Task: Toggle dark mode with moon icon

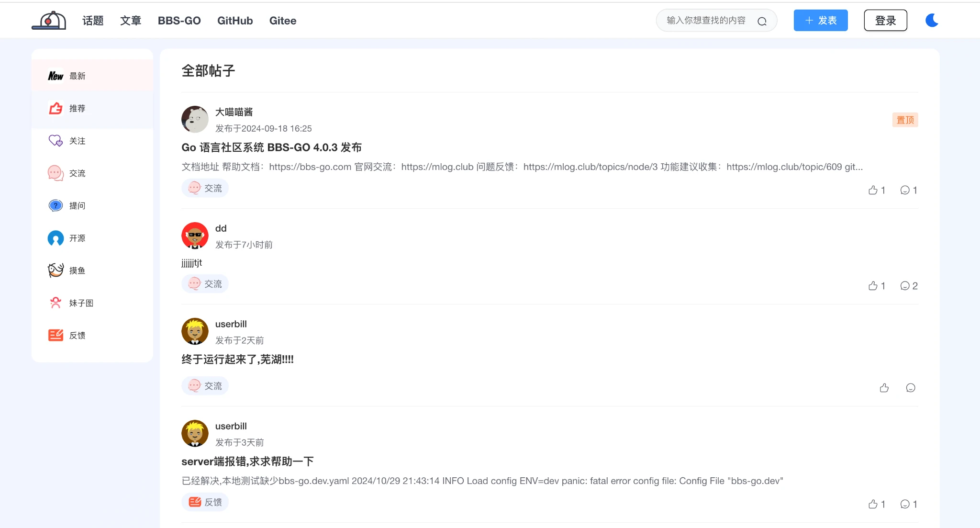Action: [x=931, y=20]
